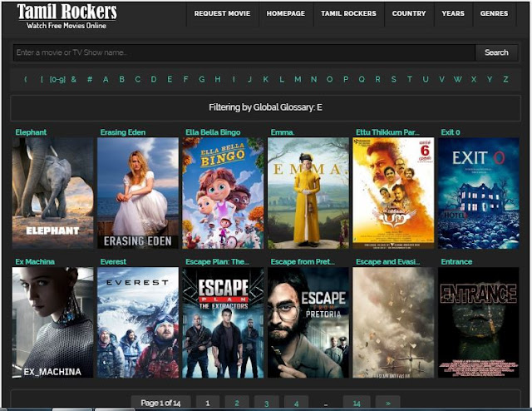Focus the movie or TV show search field
Viewport: 532px width, 411px height.
coord(244,52)
